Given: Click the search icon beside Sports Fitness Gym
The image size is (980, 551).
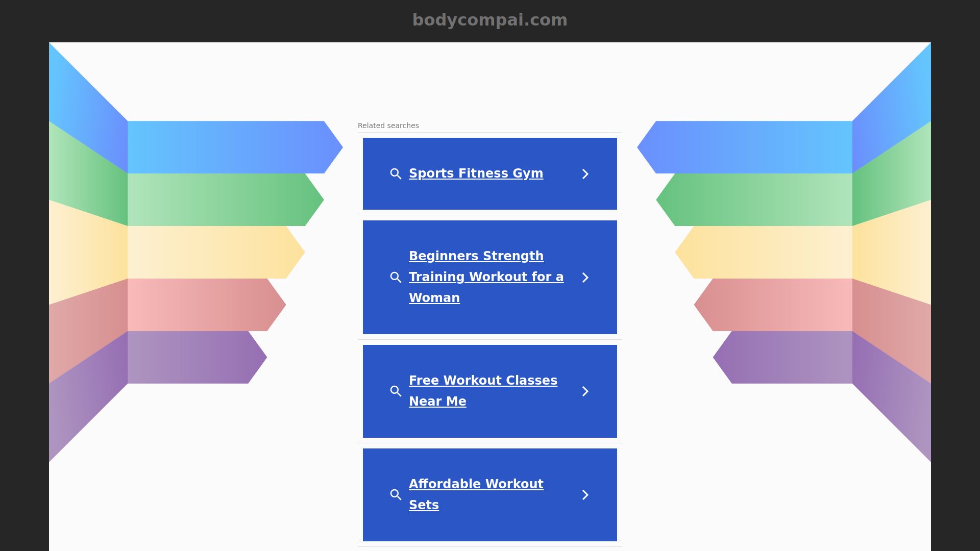Looking at the screenshot, I should point(396,174).
